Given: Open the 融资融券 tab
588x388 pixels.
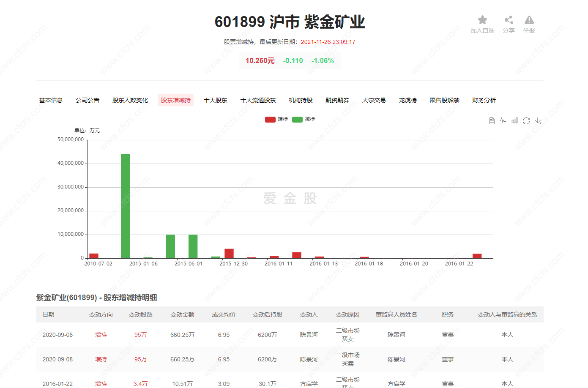Looking at the screenshot, I should point(337,100).
